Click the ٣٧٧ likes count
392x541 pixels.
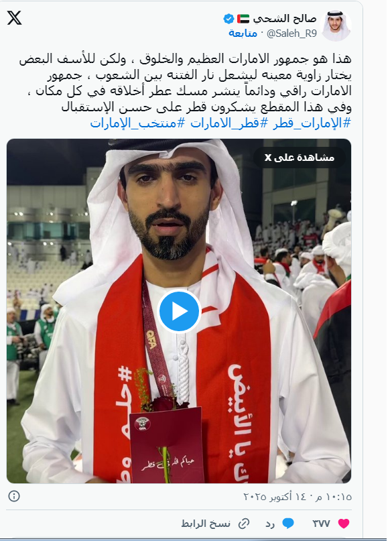coord(322,524)
